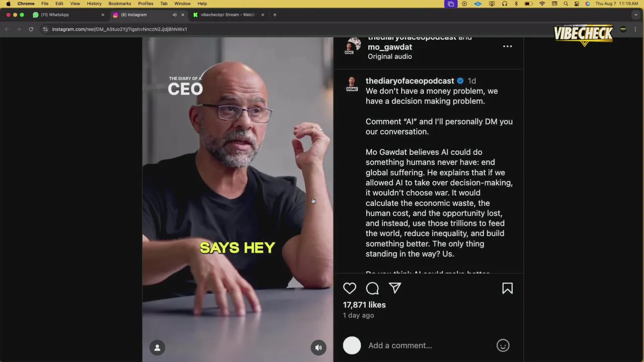The height and width of the screenshot is (362, 644).
Task: Like the post with heart icon
Action: point(350,288)
